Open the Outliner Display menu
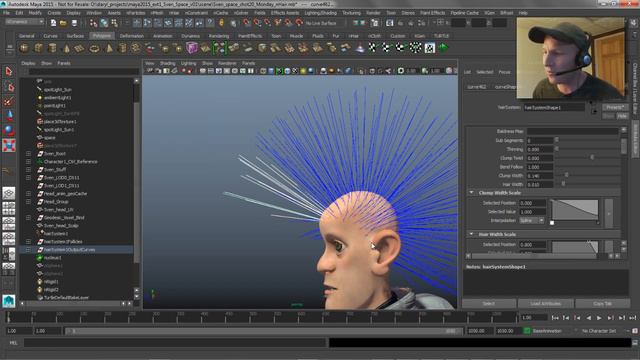 click(28, 63)
